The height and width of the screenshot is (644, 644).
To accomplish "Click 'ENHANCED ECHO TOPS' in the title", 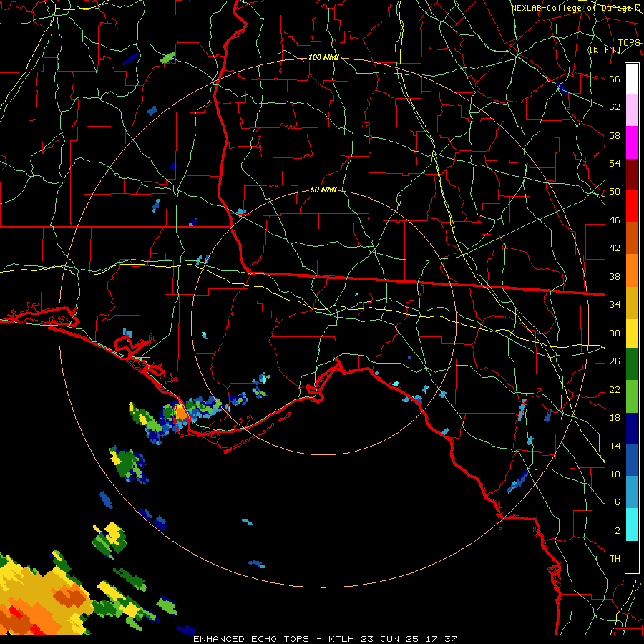I will (251, 639).
